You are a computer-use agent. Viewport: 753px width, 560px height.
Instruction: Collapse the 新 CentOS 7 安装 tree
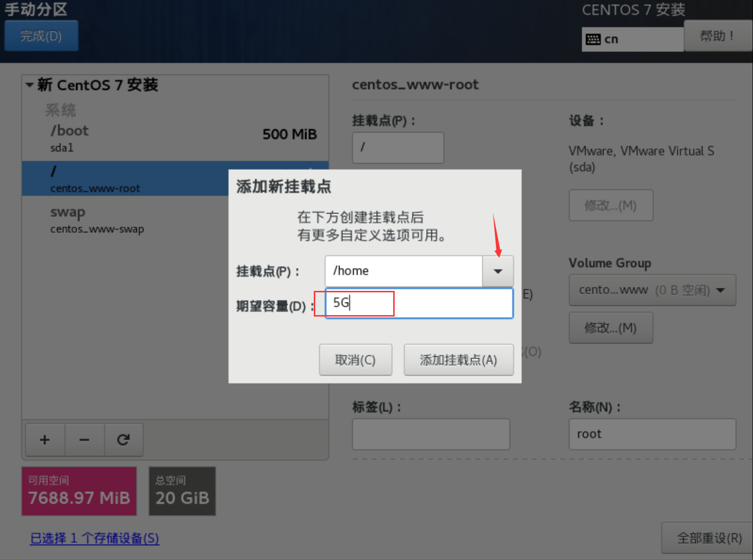click(x=30, y=85)
